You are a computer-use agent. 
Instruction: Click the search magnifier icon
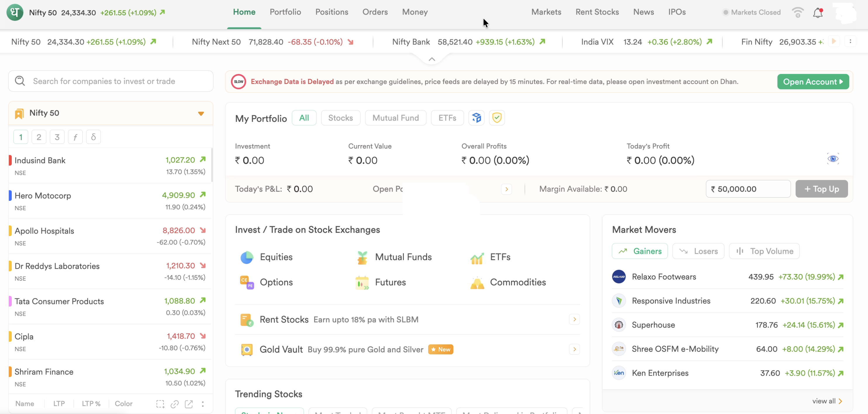[x=20, y=81]
